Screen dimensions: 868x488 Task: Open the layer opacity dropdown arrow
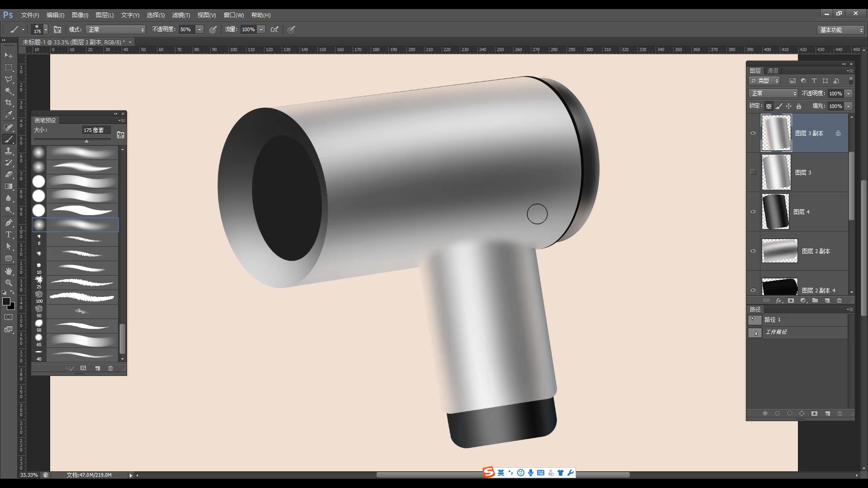(x=849, y=93)
